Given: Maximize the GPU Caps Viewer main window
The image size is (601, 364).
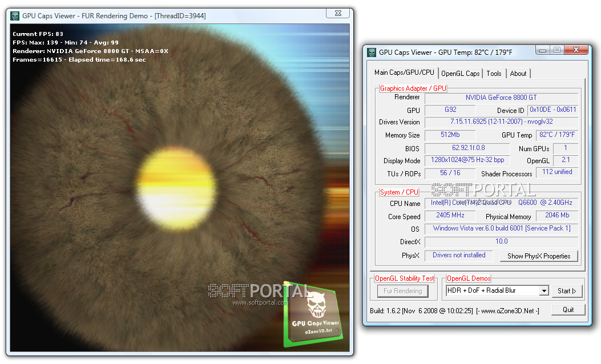Looking at the screenshot, I should (557, 50).
